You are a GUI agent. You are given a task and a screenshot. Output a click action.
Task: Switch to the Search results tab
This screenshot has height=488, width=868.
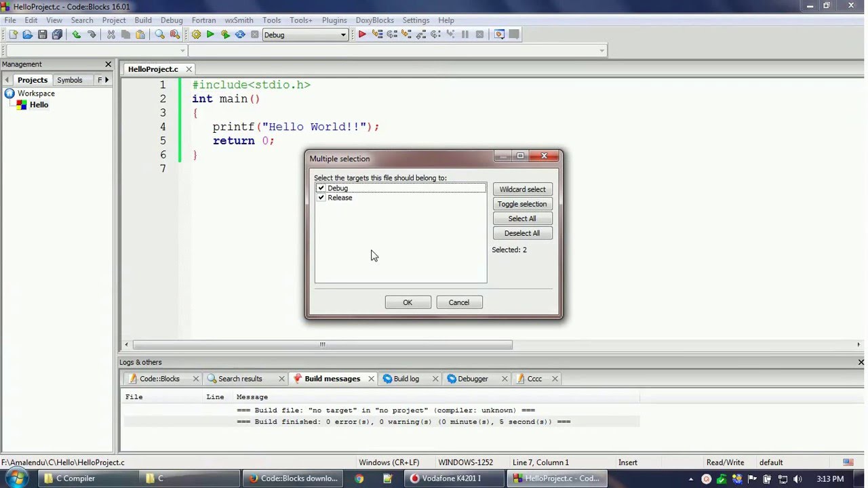click(240, 379)
